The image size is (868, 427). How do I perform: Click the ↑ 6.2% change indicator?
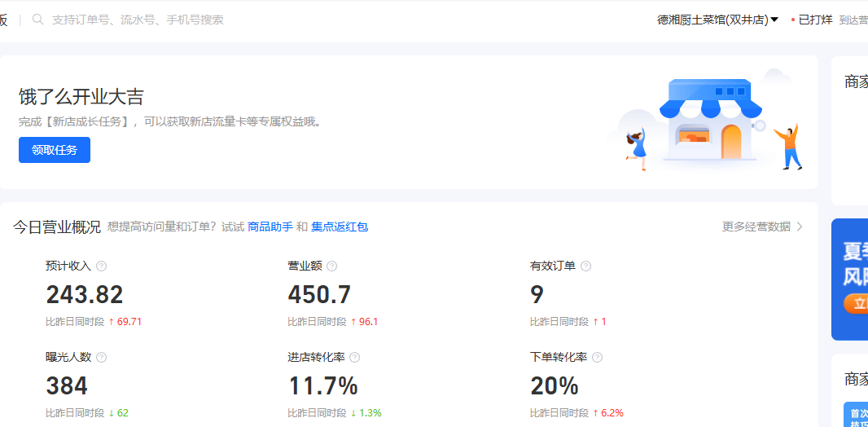point(607,413)
